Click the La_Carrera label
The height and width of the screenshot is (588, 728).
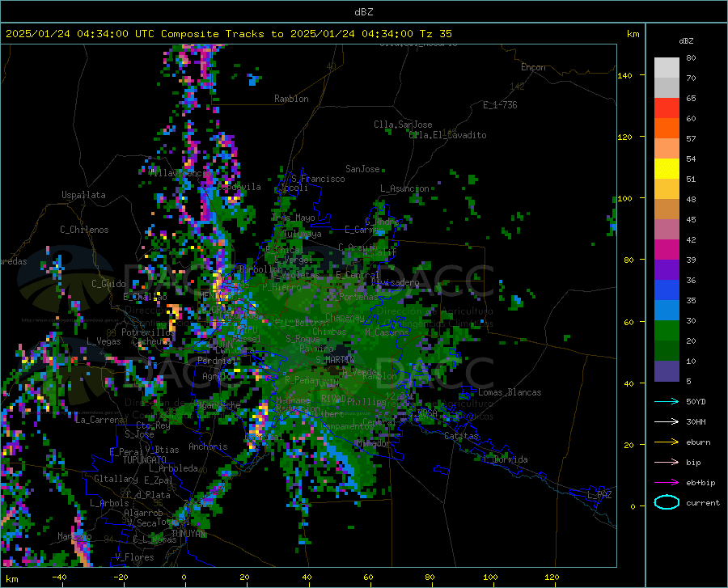[99, 420]
